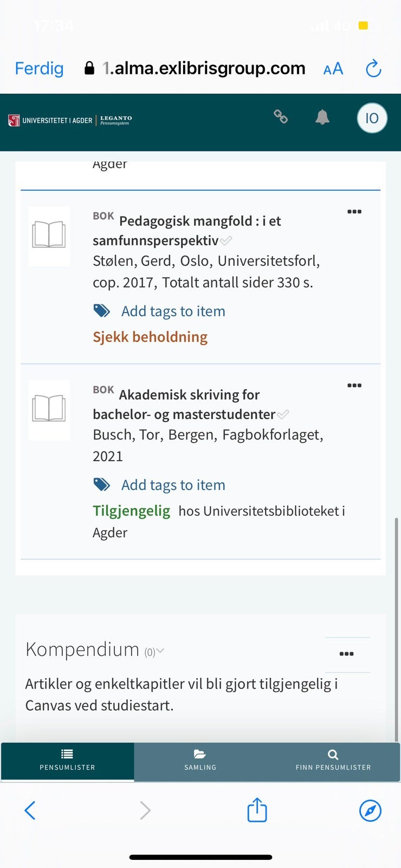
Task: Open options menu for Pedagogisk mangfold
Action: 354,212
